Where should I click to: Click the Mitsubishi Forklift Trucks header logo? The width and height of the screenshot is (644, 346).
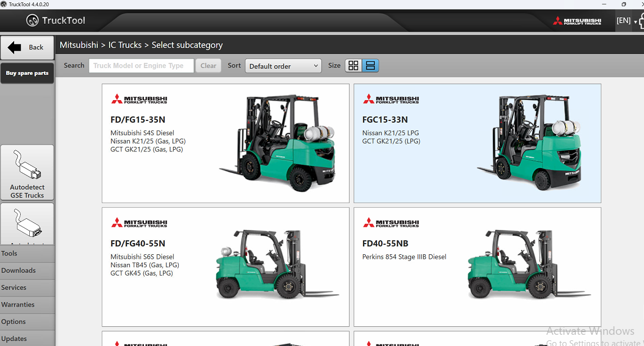(577, 21)
